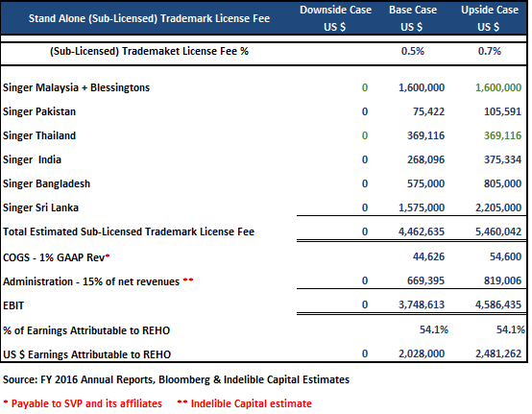Image resolution: width=532 pixels, height=414 pixels.
Task: Click Singer Malaysia downside green 0
Action: tap(365, 87)
